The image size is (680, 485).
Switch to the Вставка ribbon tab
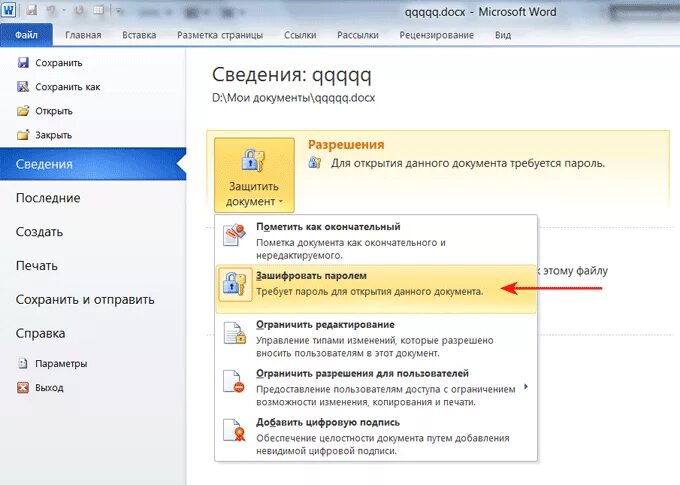pyautogui.click(x=139, y=35)
